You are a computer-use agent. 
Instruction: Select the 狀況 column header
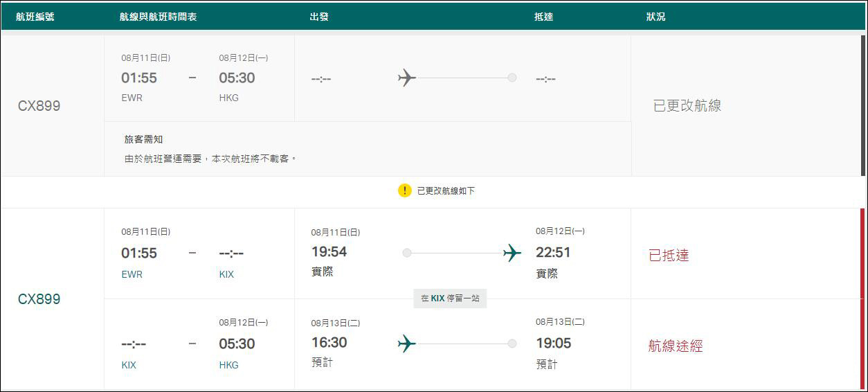point(655,17)
